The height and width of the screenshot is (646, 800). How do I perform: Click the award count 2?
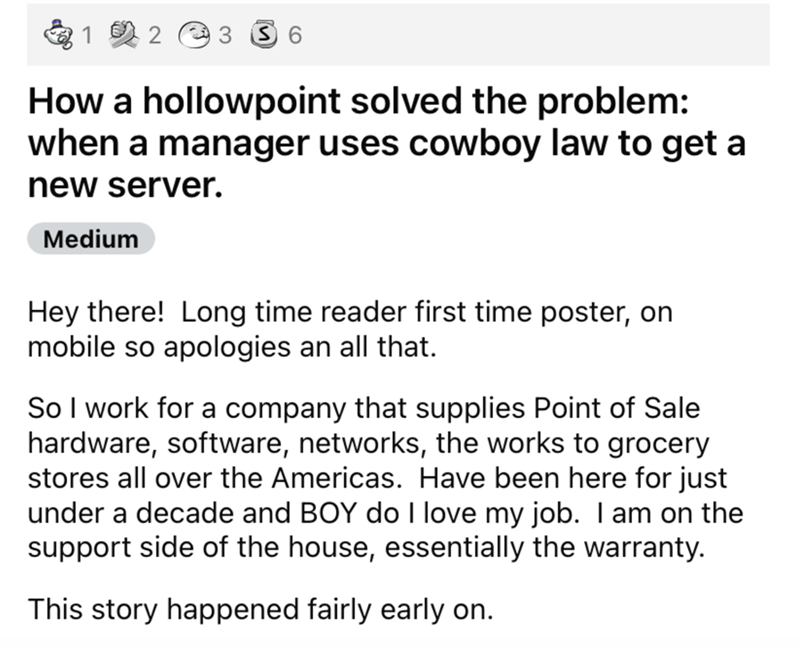153,37
